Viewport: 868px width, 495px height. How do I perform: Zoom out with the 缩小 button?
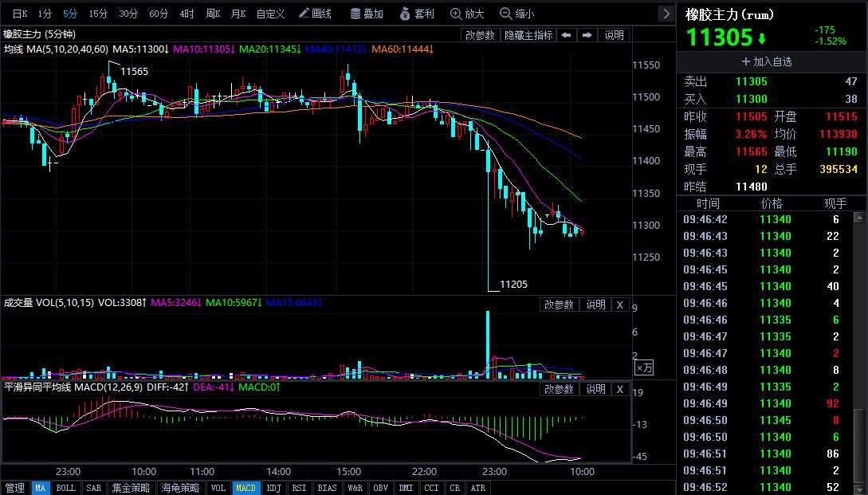(516, 14)
